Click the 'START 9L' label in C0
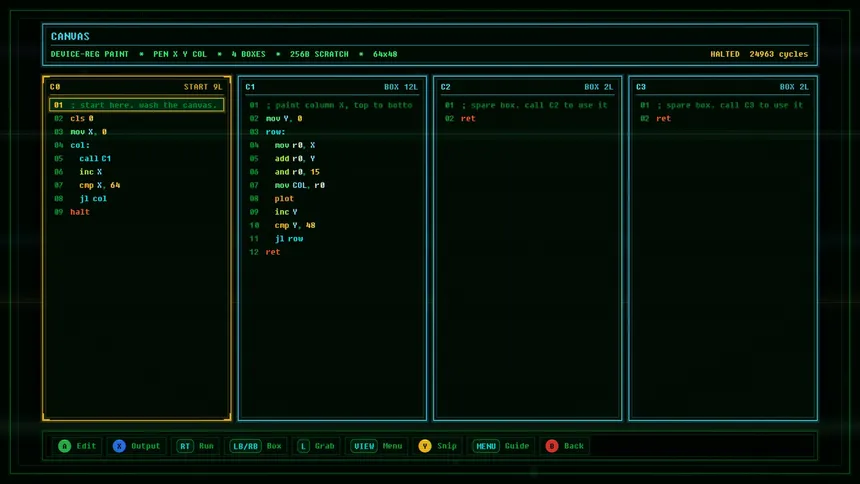This screenshot has height=484, width=860. 203,87
